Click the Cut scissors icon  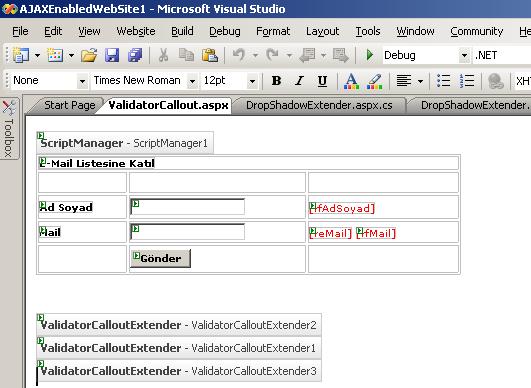pyautogui.click(x=164, y=55)
